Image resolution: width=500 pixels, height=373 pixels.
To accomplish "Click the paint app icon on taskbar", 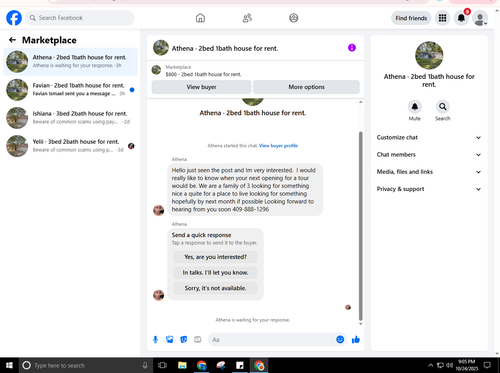I will [x=221, y=365].
